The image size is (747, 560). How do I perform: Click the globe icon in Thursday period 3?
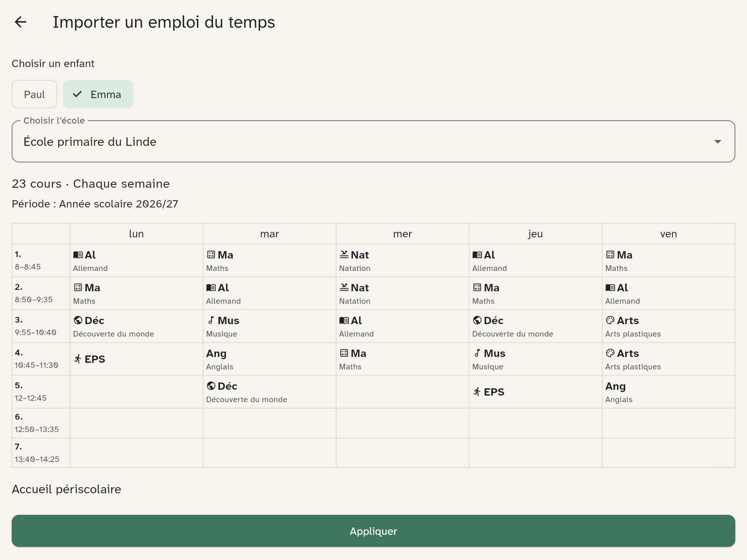(477, 320)
